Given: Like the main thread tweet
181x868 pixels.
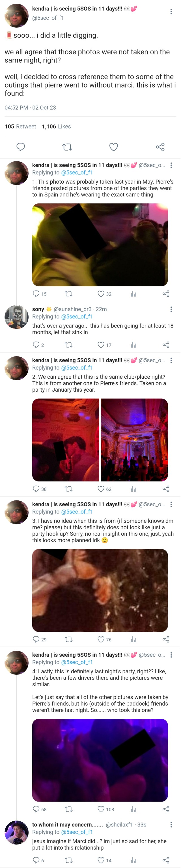Looking at the screenshot, I should [114, 147].
